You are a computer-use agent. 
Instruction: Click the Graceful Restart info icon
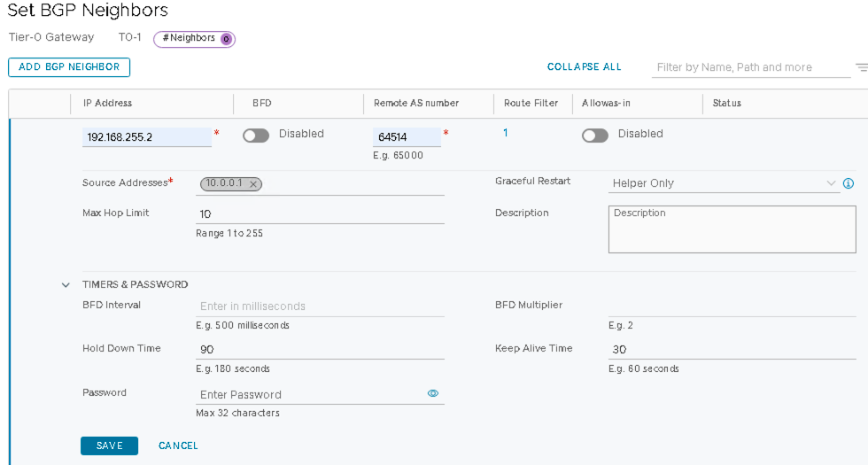(x=848, y=183)
